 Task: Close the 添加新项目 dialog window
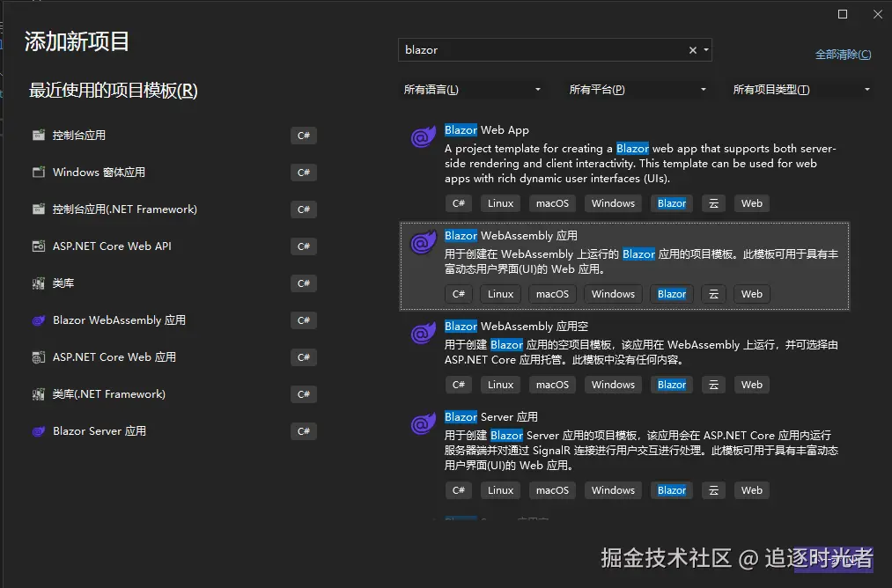878,14
